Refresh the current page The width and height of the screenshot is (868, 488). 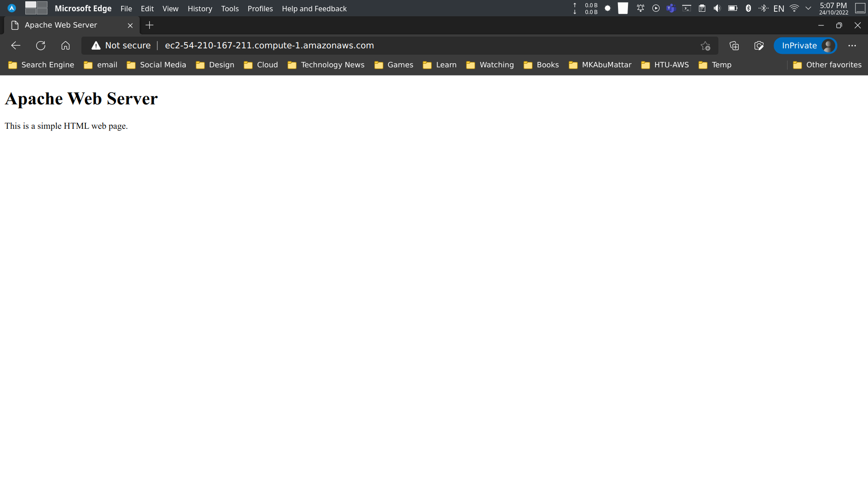(41, 45)
